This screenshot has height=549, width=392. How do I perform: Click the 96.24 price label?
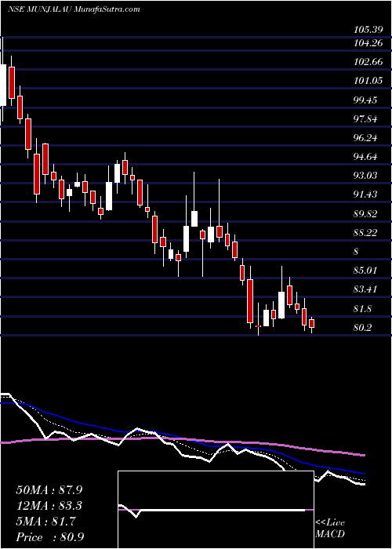[365, 138]
